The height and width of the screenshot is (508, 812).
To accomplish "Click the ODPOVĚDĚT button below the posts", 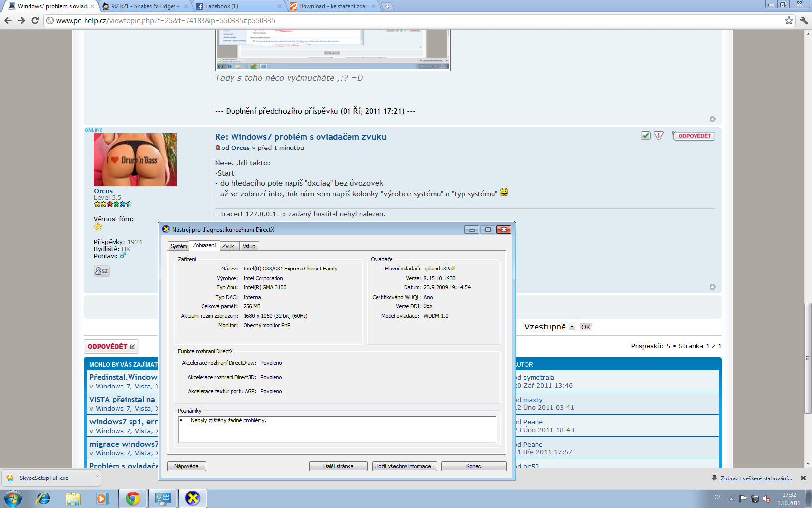I will click(x=111, y=346).
